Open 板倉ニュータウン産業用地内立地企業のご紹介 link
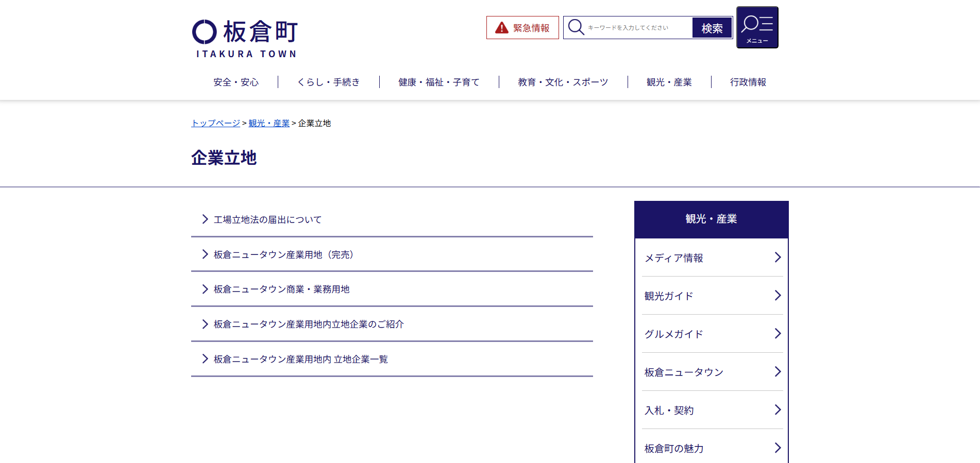Screen dimensions: 980x463 pos(309,324)
